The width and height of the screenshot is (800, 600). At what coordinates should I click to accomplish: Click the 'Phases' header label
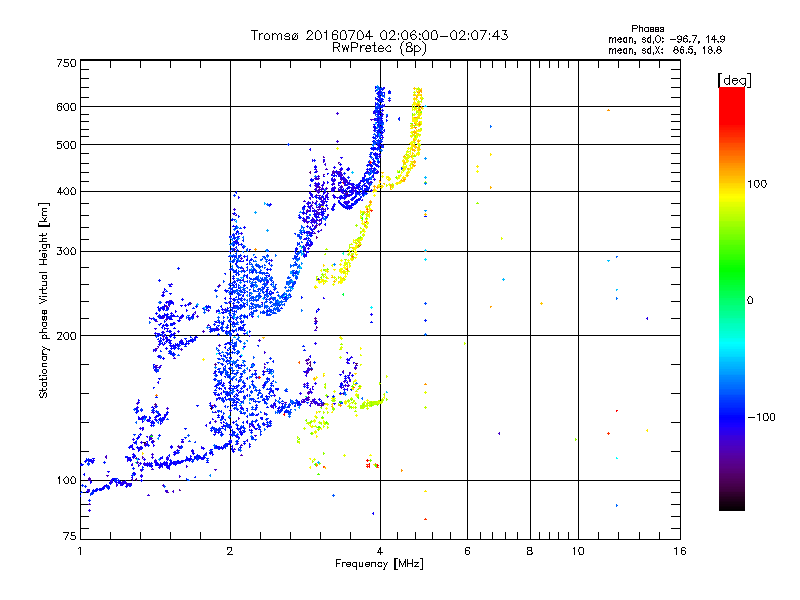point(647,29)
